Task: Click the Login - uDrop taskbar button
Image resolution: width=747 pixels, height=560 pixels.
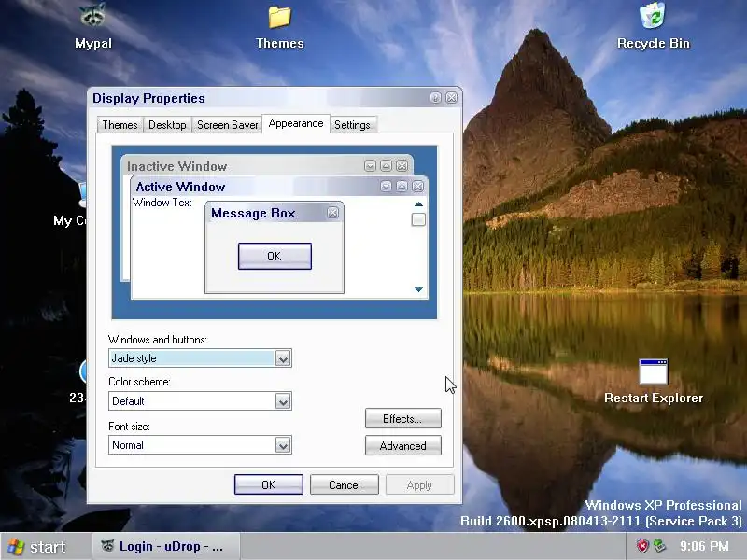Action: point(165,546)
